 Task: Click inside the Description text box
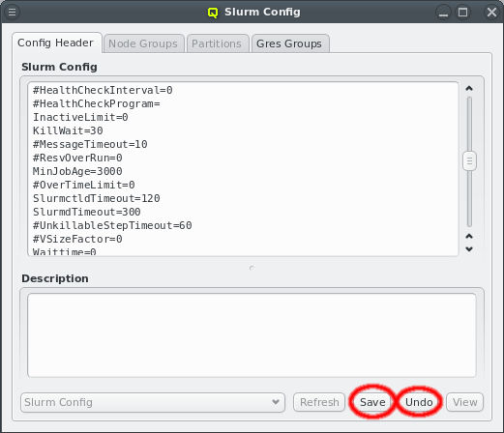click(x=252, y=335)
